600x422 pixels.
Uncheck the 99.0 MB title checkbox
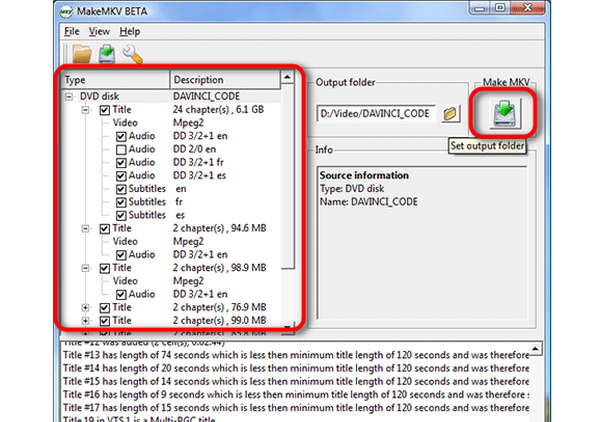pyautogui.click(x=104, y=321)
